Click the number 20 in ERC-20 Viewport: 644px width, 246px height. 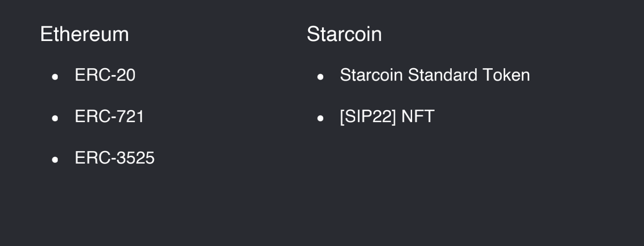pyautogui.click(x=125, y=75)
